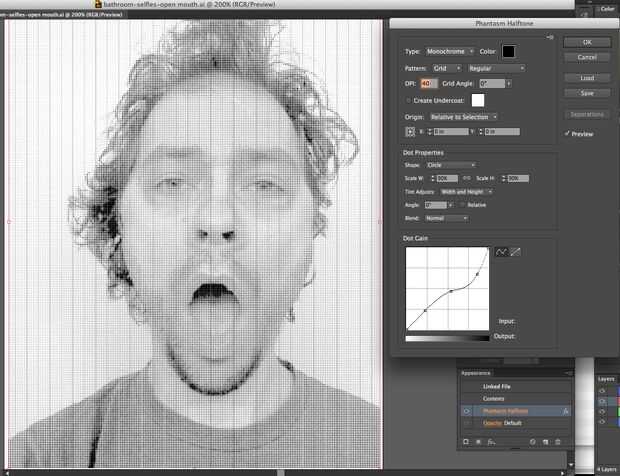Click the Scale W stepper arrows
Screen dimensions: 620x476
point(433,179)
